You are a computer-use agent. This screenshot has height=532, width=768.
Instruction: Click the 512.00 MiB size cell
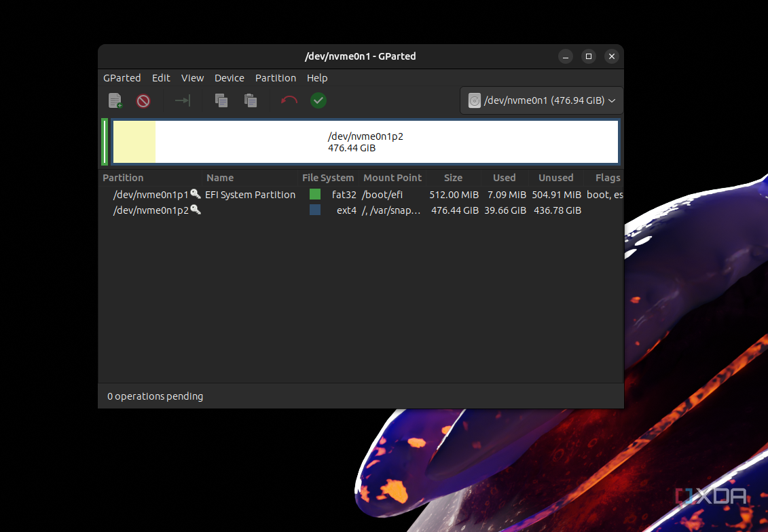point(454,194)
